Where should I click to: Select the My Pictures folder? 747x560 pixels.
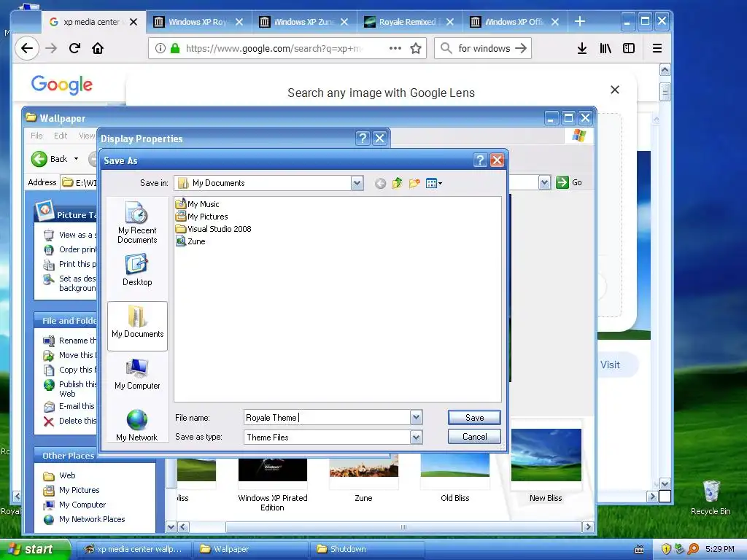[x=202, y=217]
